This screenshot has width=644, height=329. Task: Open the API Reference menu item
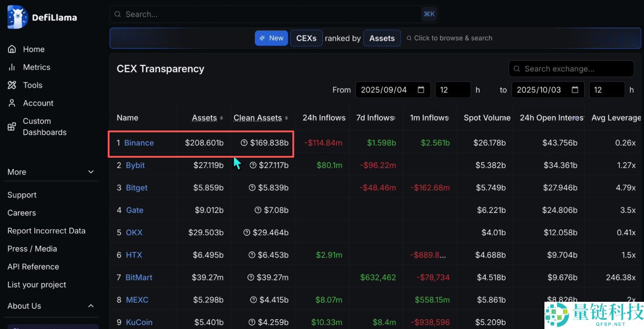[33, 266]
